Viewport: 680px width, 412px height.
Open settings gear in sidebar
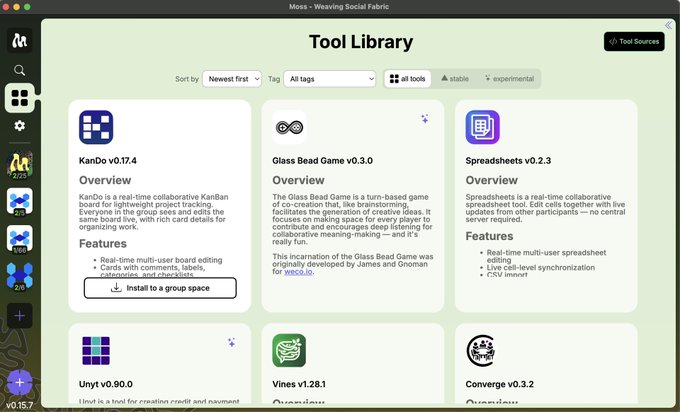20,125
